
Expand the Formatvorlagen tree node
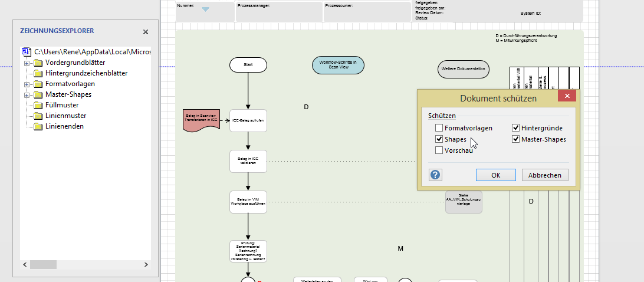[27, 84]
